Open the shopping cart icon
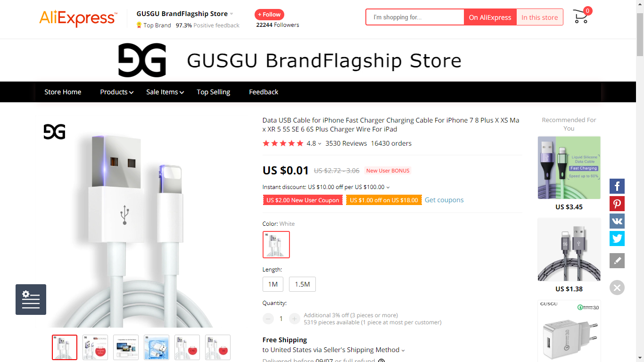Image resolution: width=644 pixels, height=362 pixels. (581, 16)
